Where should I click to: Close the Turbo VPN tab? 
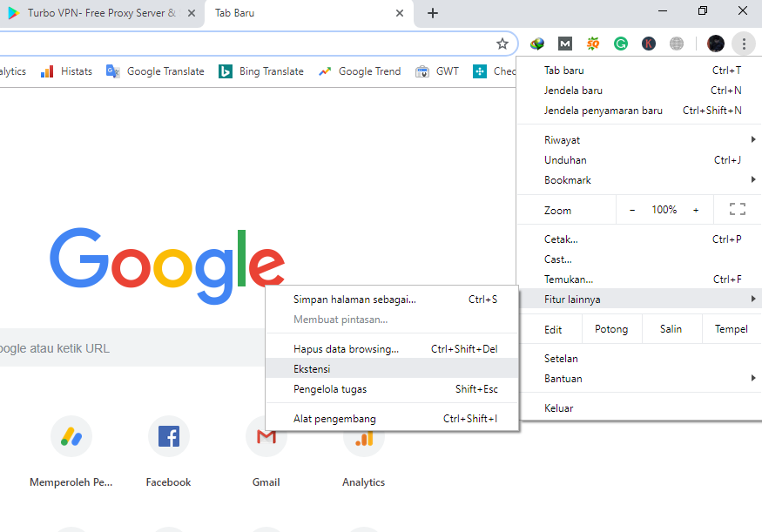[192, 13]
